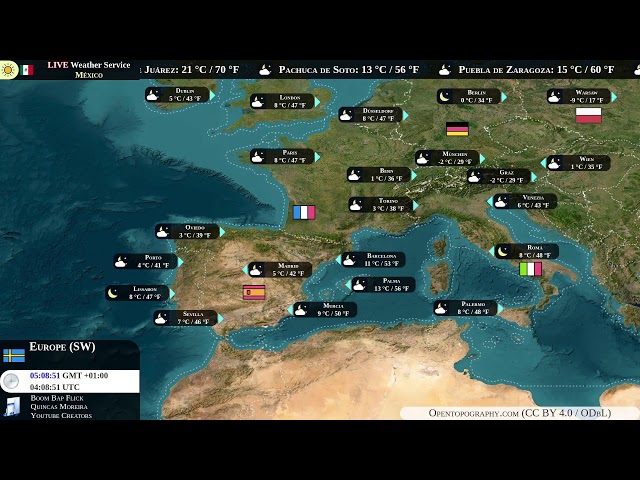
Task: Click the Boom Bap Flick track title
Action: point(57,398)
